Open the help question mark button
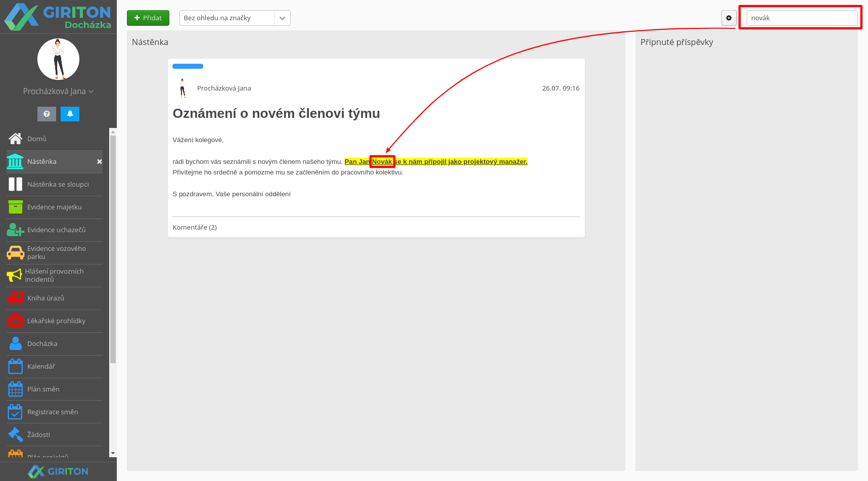Screen dimensions: 868x481 point(47,114)
